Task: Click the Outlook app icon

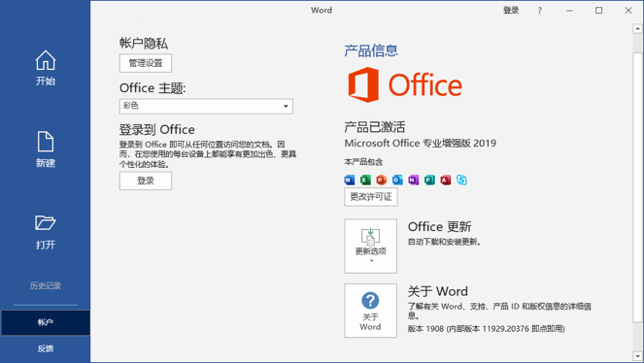Action: click(397, 180)
